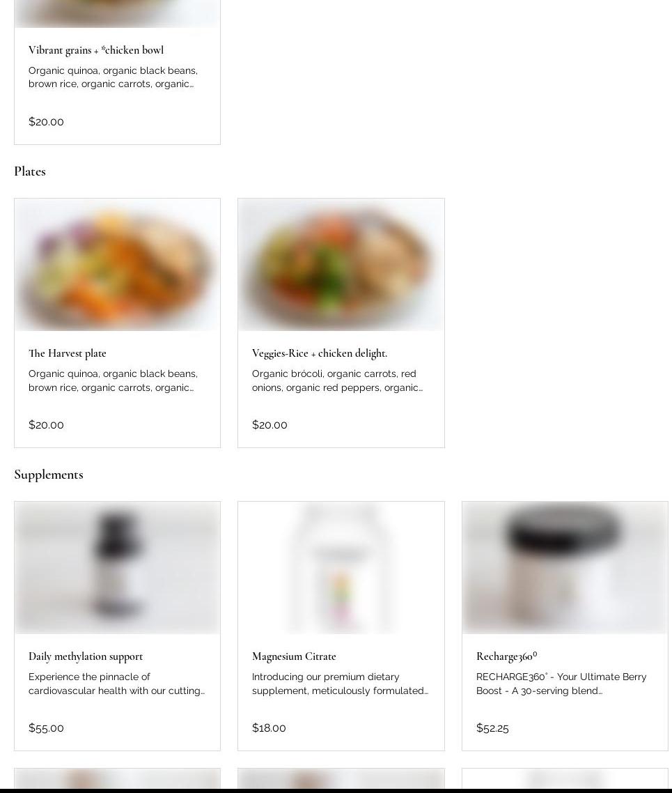Open Veggies-Rice + chicken delight image
This screenshot has height=793, width=672.
341,265
